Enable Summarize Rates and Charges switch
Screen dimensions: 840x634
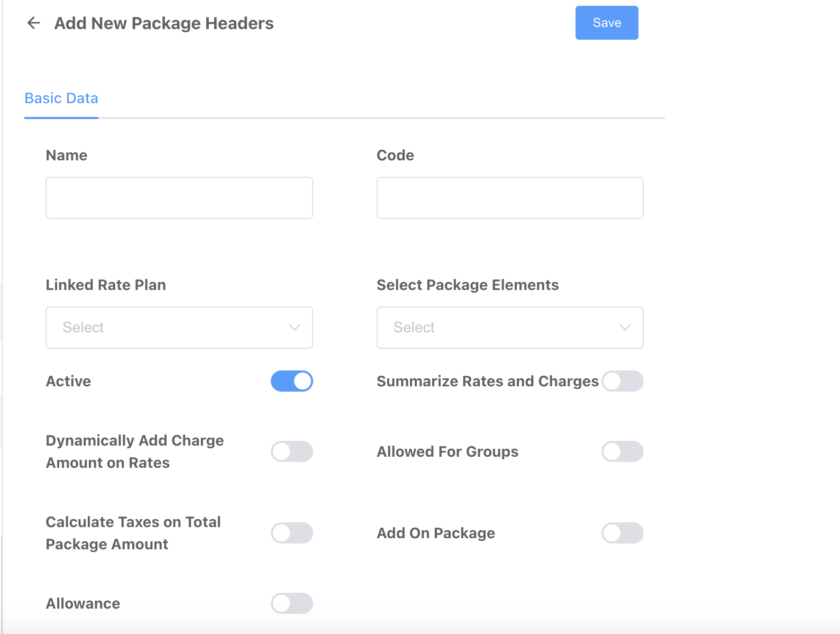pyautogui.click(x=622, y=381)
